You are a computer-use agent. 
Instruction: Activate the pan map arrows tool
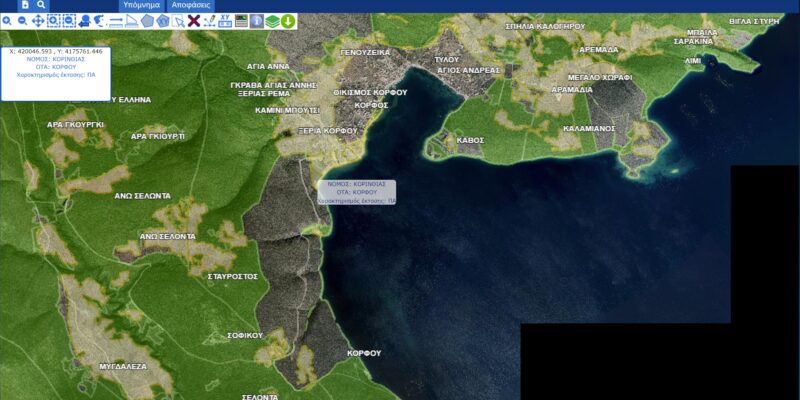click(38, 20)
